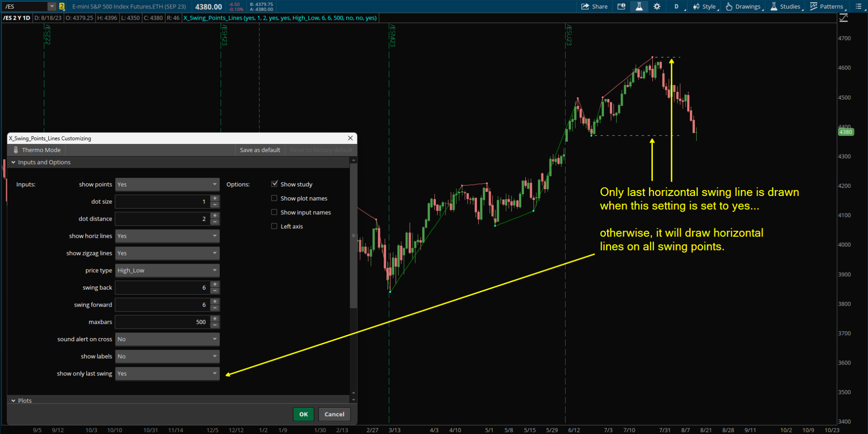Enable Show plot names checkbox
This screenshot has width=868, height=434.
coord(275,198)
